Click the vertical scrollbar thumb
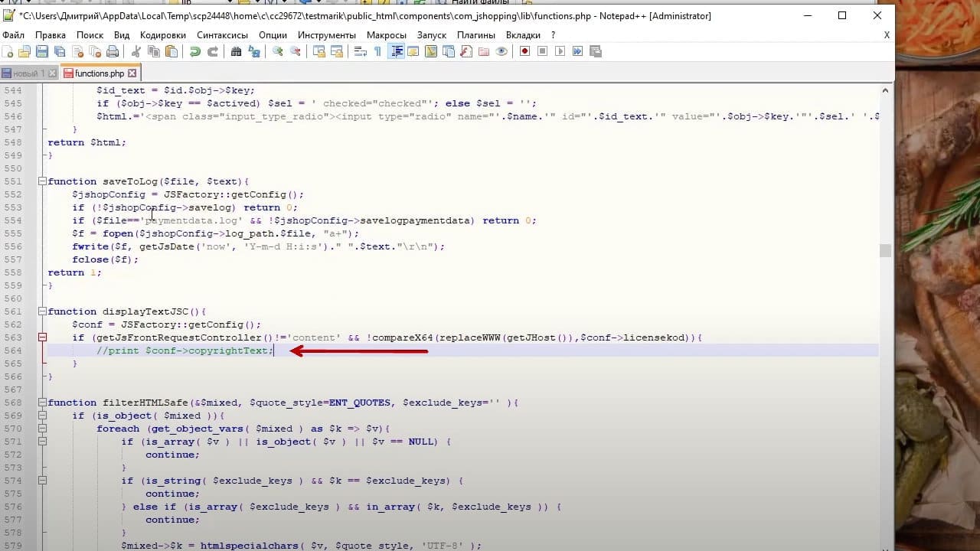The width and height of the screenshot is (980, 551). pos(885,250)
